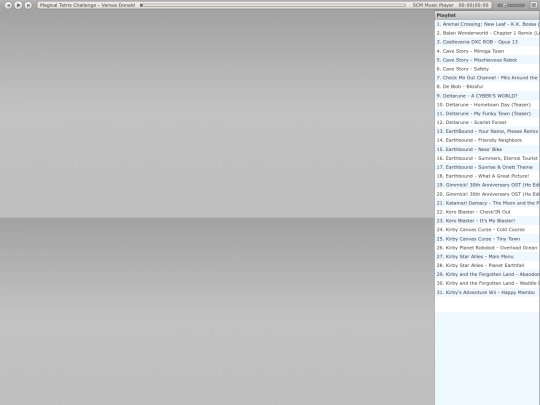The height and width of the screenshot is (405, 540).
Task: Play track 30 Kirby and the Forgotten Land
Action: 487,283
